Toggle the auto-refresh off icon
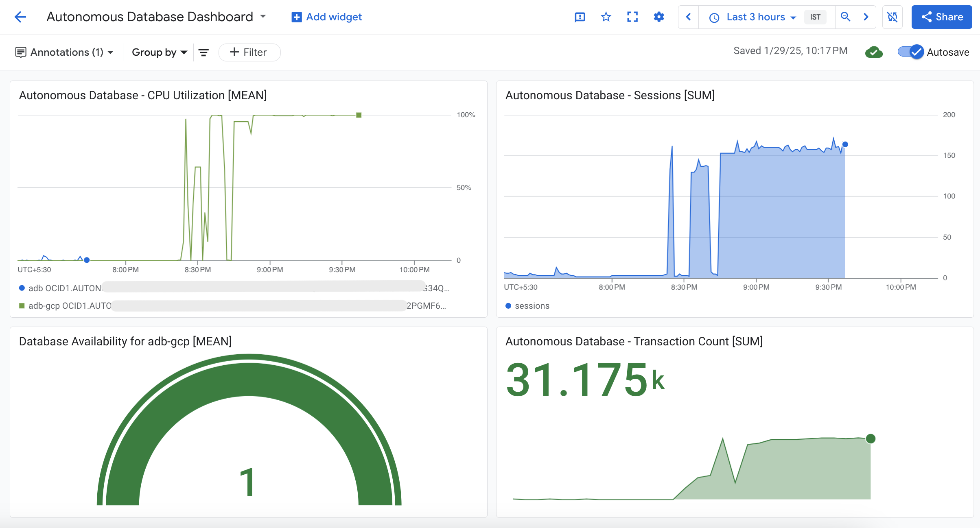Viewport: 980px width, 528px height. [892, 17]
